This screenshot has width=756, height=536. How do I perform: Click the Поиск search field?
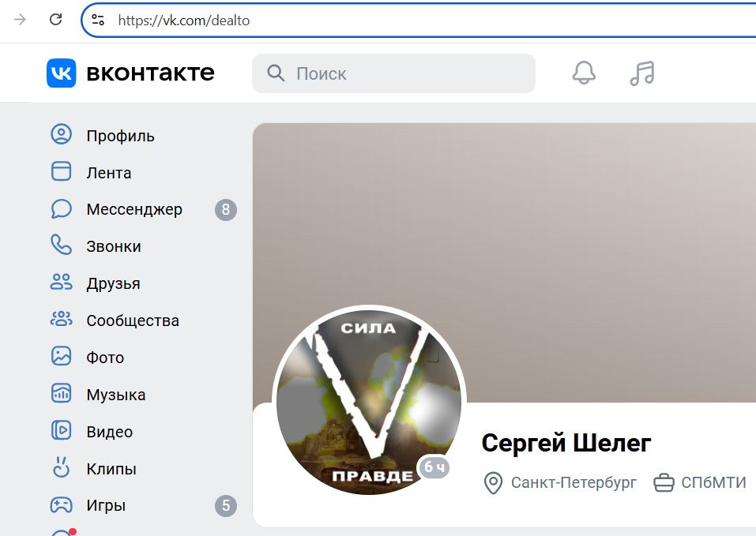(x=393, y=73)
